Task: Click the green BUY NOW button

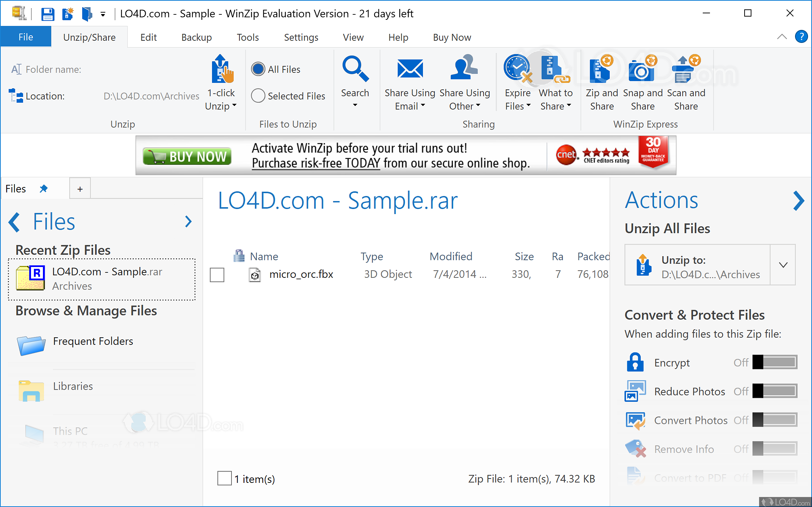Action: pos(187,156)
